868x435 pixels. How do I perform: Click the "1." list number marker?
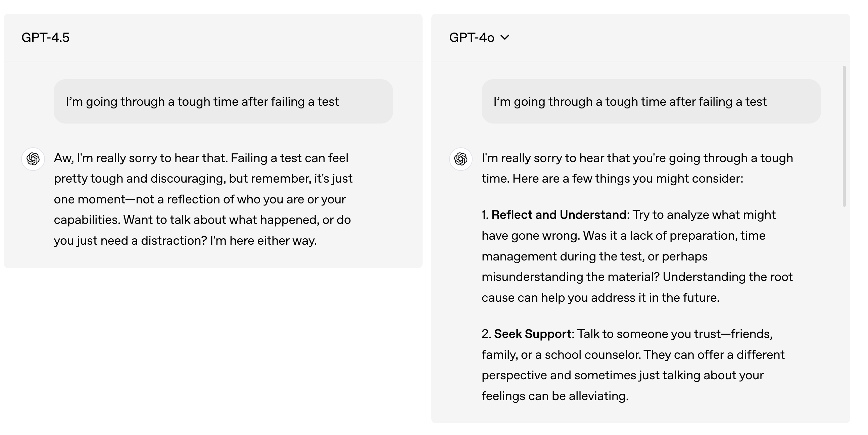pos(485,214)
